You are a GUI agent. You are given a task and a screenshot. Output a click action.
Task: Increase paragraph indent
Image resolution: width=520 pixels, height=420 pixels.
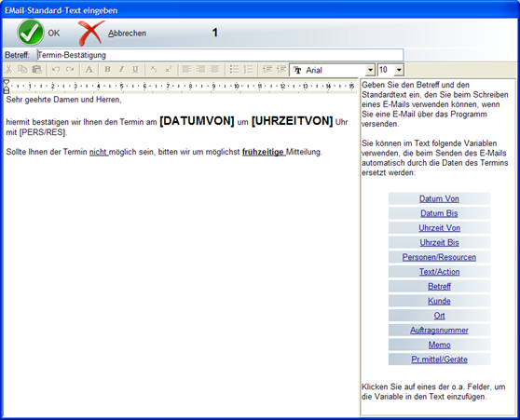[x=281, y=69]
